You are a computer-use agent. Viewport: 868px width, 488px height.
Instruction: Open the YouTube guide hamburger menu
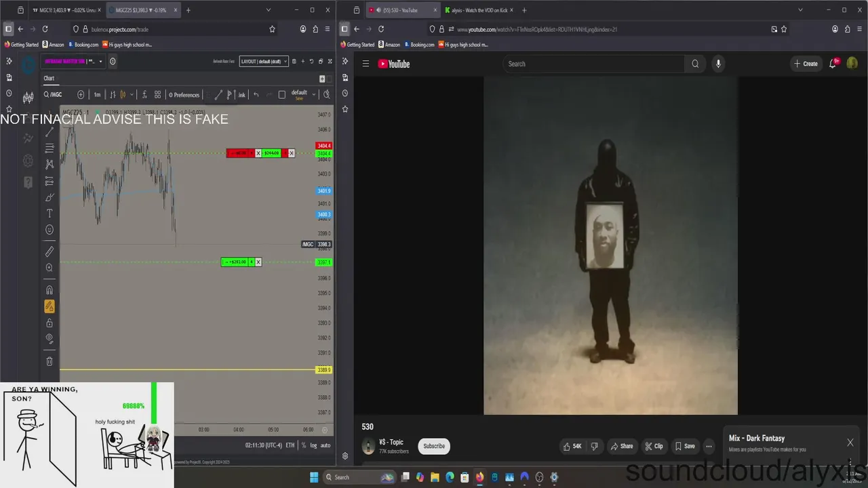point(366,64)
